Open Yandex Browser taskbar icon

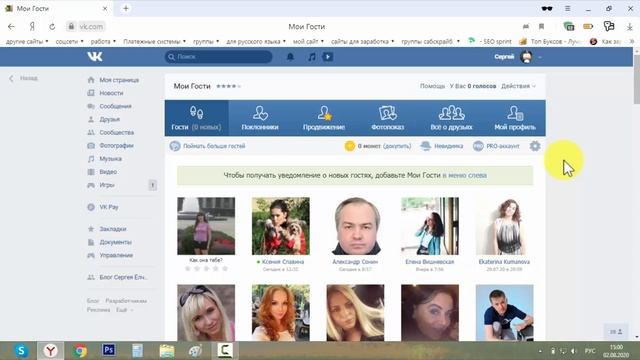(51, 351)
